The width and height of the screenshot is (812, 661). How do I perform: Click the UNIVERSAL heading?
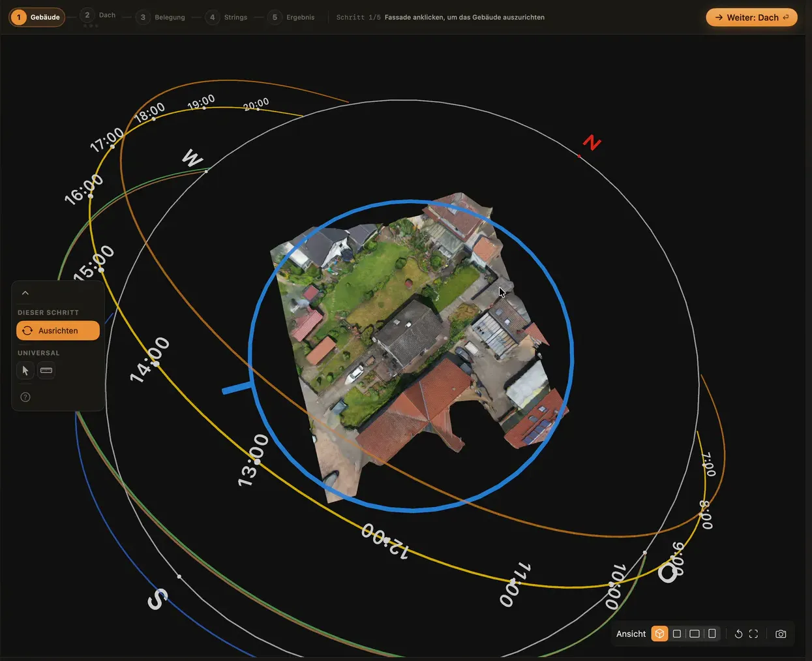point(38,353)
